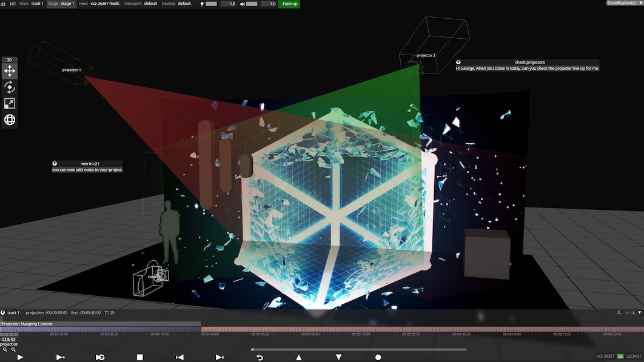
Task: Click the globe world view icon
Action: click(x=10, y=120)
